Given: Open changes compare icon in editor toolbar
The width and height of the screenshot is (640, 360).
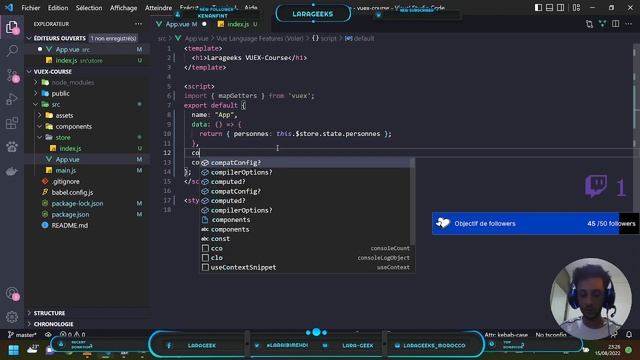Looking at the screenshot, I should coord(589,24).
